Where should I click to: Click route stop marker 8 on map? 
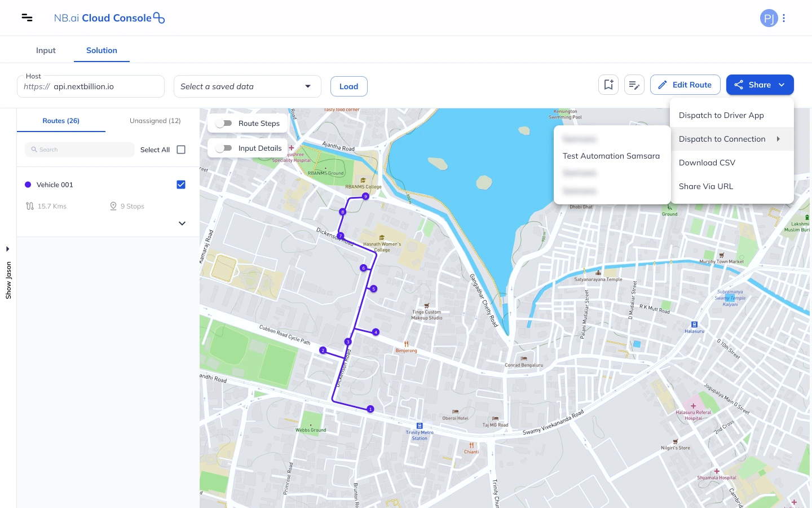click(342, 212)
